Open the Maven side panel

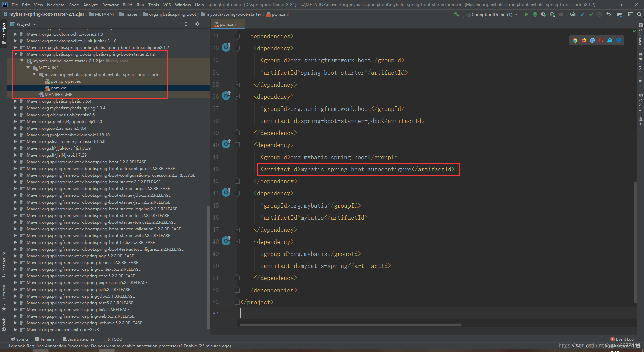(640, 102)
